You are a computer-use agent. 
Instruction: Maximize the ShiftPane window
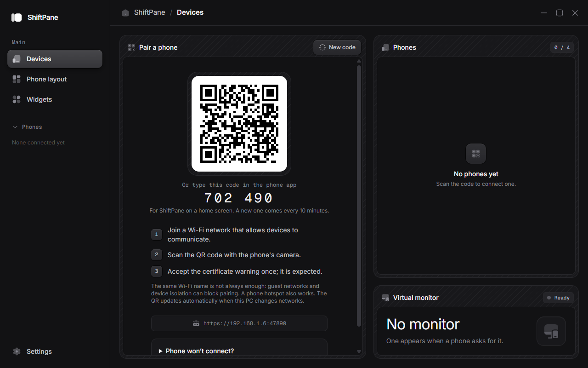pos(560,13)
